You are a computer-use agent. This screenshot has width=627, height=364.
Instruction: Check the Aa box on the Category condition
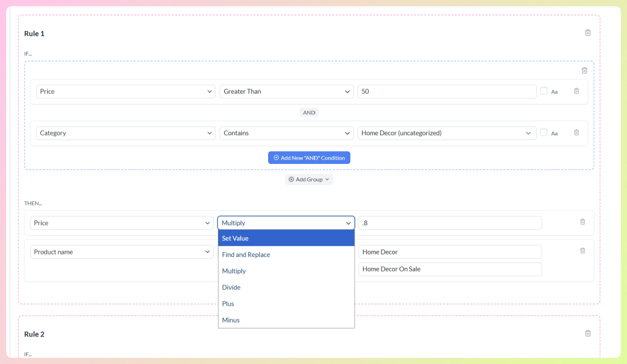click(x=543, y=133)
